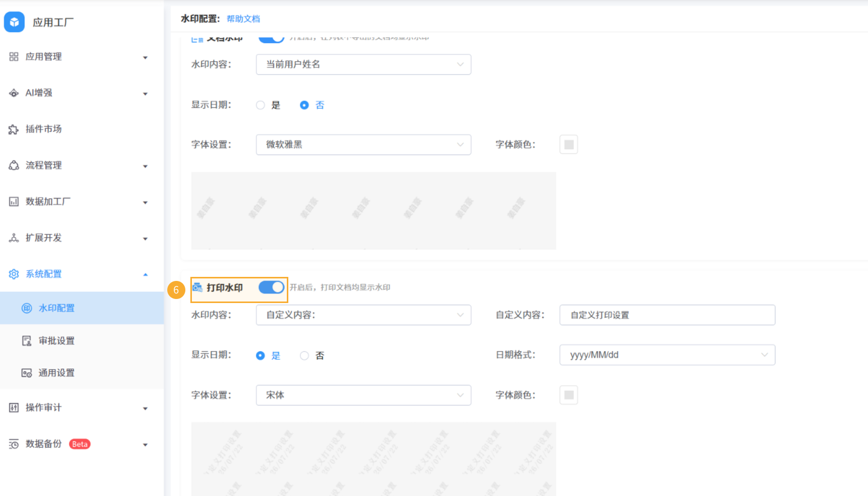
Task: Open the 微软雅黑 font dropdown
Action: tap(364, 145)
